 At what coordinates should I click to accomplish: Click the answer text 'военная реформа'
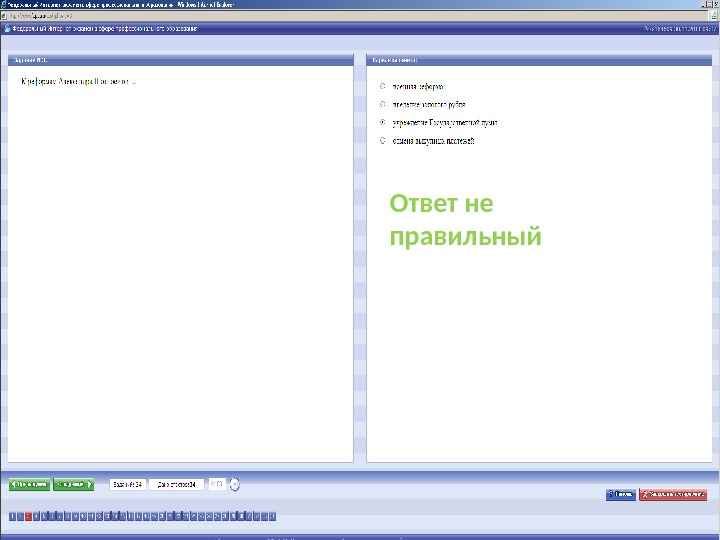[417, 86]
